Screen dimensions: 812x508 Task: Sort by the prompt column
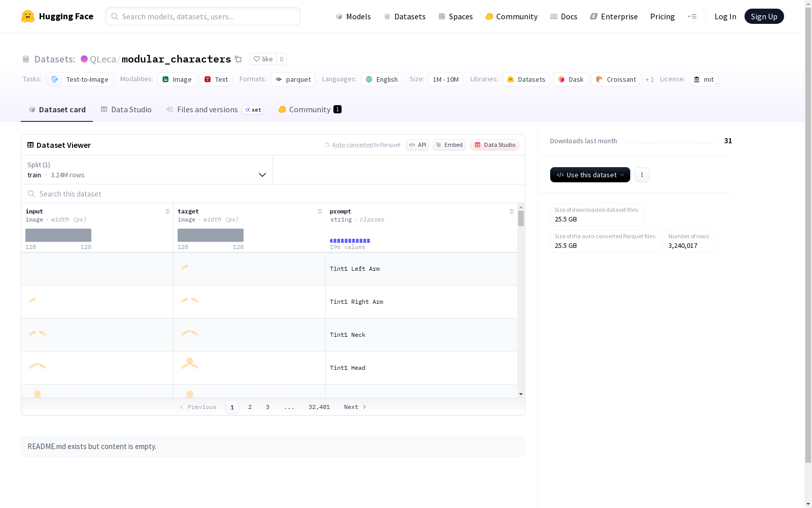click(512, 211)
